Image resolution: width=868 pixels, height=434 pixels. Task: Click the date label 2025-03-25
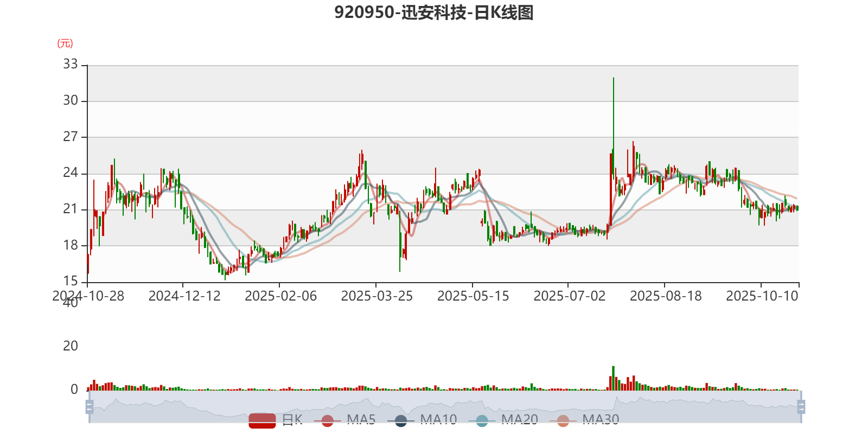point(376,296)
